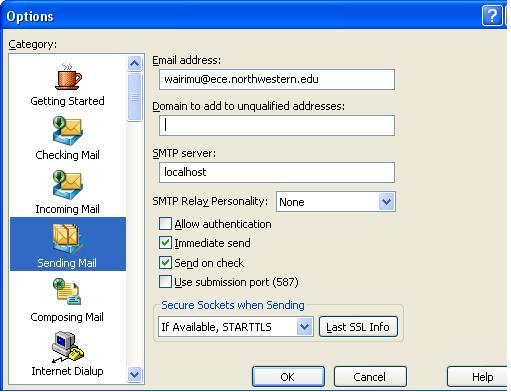This screenshot has width=511, height=392.
Task: Uncheck the Immediate send option
Action: pyautogui.click(x=165, y=243)
